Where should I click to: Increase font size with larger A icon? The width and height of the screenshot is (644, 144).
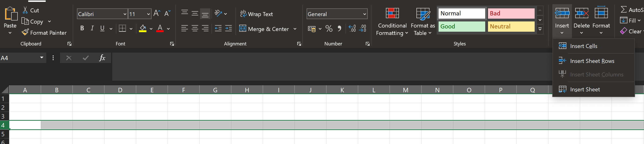click(157, 13)
